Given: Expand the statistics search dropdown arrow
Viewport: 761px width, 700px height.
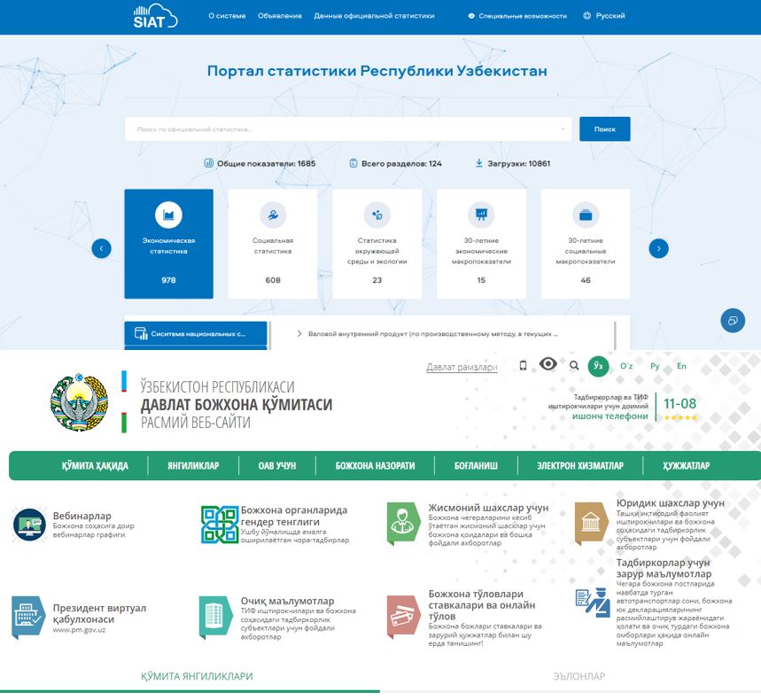Looking at the screenshot, I should pyautogui.click(x=563, y=129).
